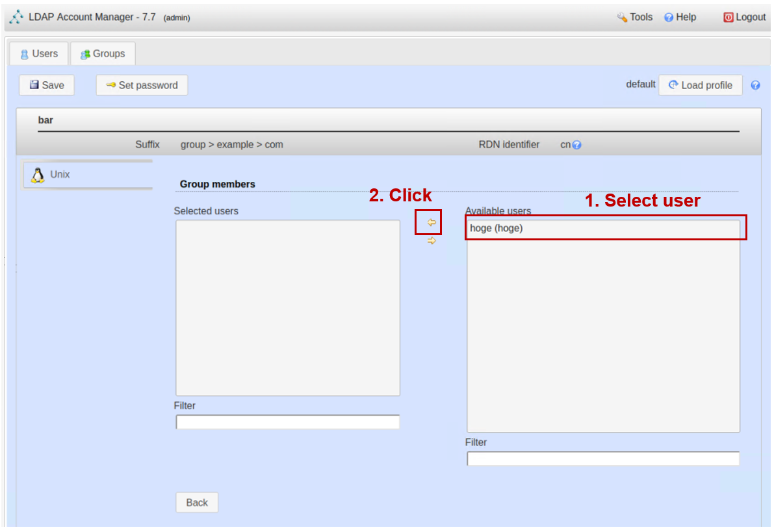The width and height of the screenshot is (774, 532).
Task: Select hoge (hoge) in Available users
Action: (x=497, y=229)
